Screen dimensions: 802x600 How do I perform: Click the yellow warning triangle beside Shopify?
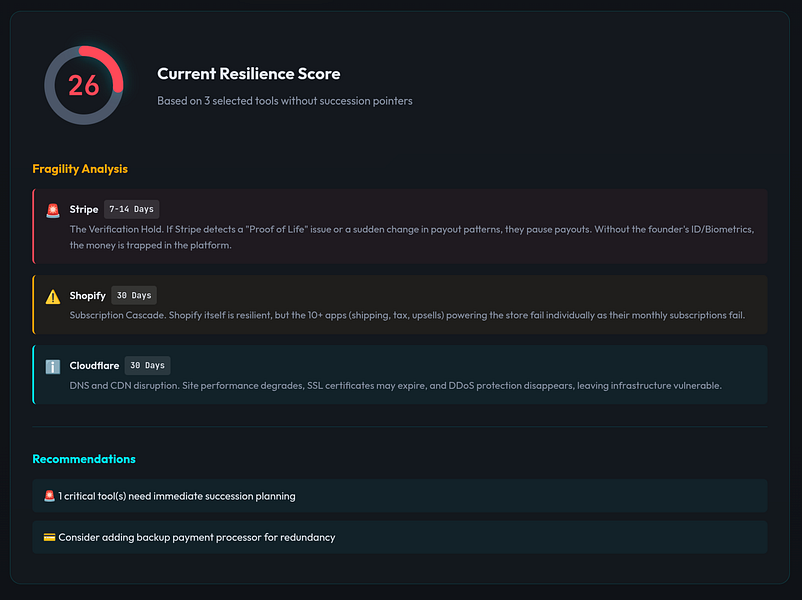pyautogui.click(x=53, y=297)
